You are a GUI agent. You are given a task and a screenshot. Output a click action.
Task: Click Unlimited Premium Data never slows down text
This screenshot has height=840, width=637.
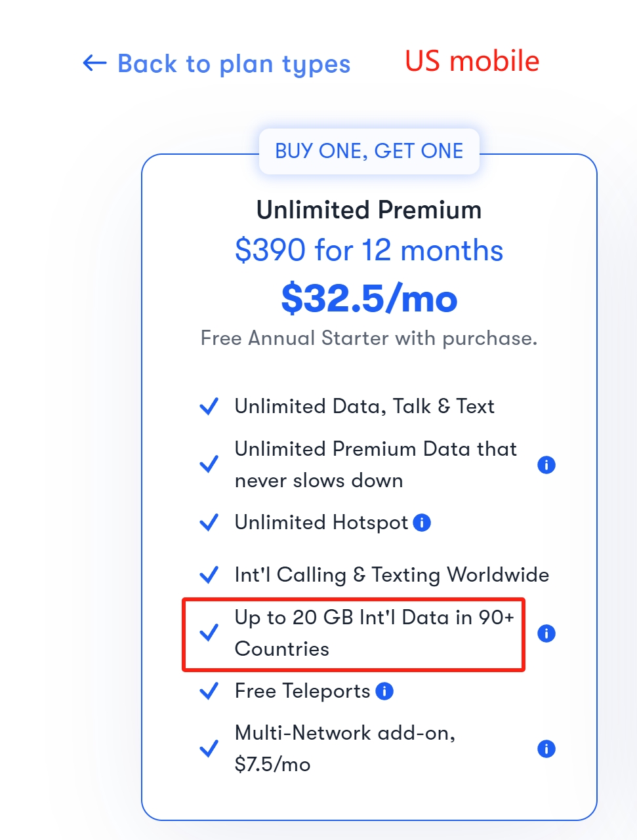(375, 464)
